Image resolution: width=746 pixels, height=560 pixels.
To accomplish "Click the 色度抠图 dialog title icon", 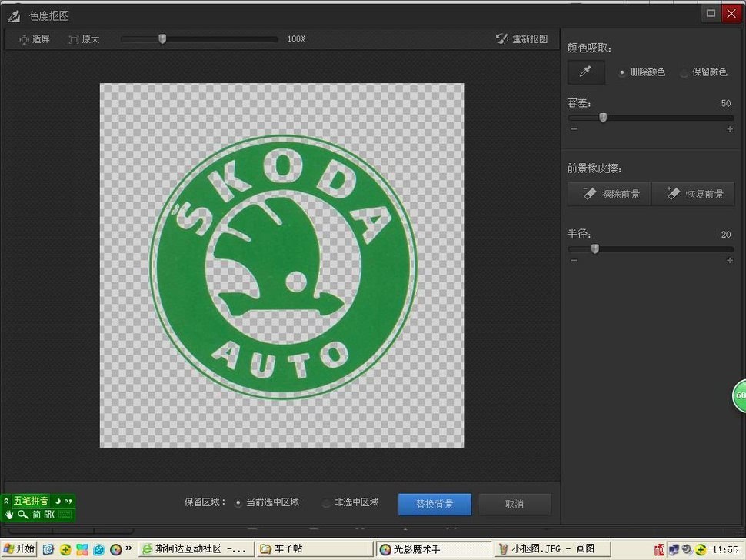I will 14,15.
